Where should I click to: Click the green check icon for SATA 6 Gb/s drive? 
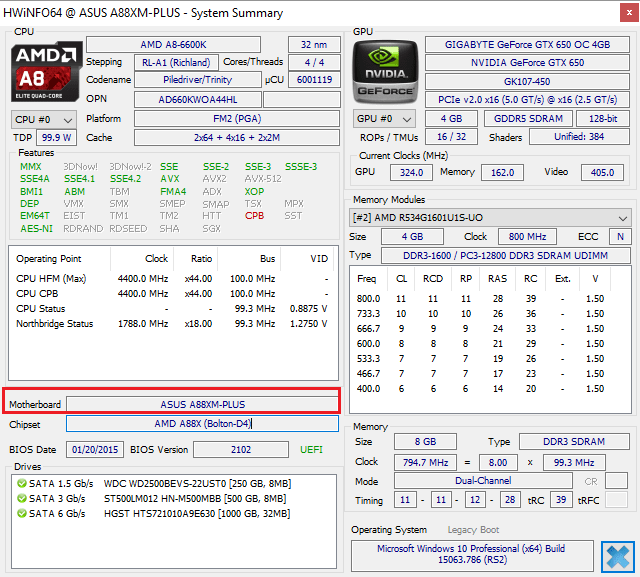coord(22,513)
